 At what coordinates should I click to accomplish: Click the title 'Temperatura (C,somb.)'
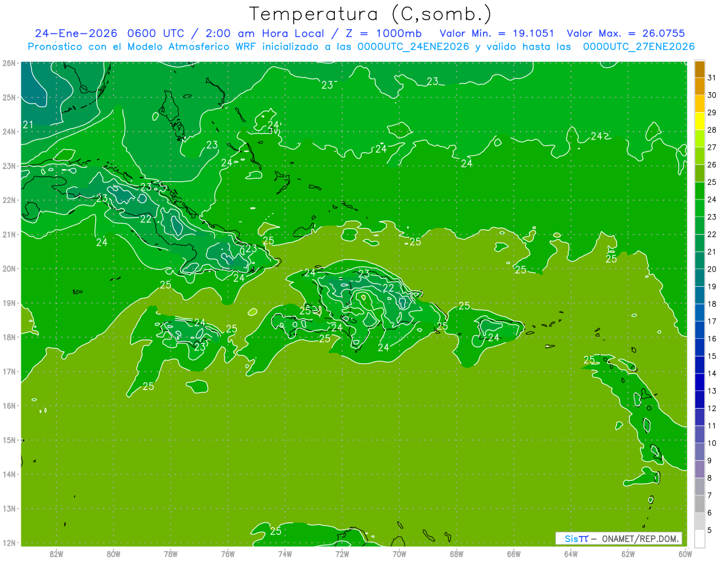click(x=371, y=15)
